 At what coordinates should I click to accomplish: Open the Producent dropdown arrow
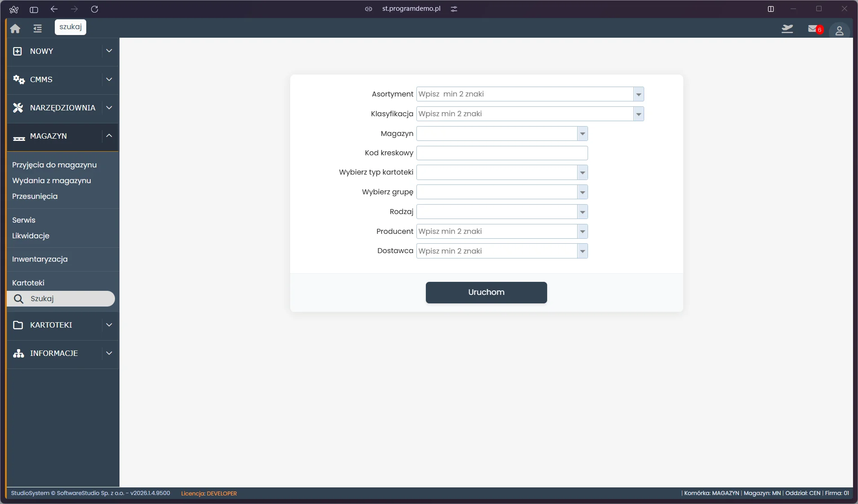(582, 232)
